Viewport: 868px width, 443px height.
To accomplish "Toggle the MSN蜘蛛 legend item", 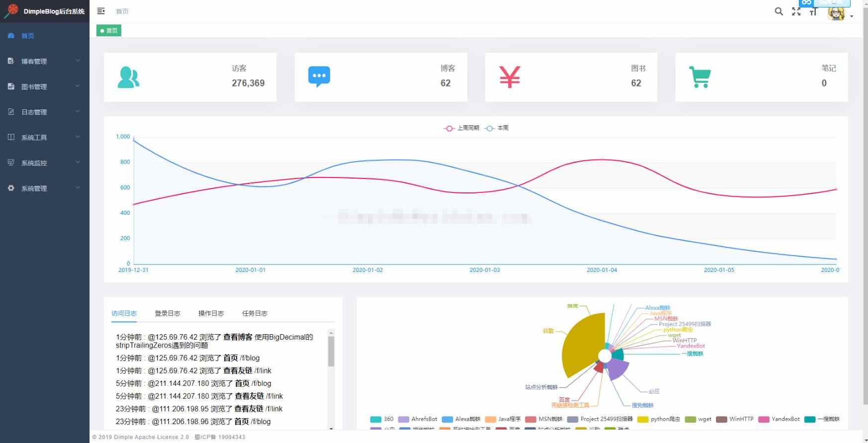I will (x=544, y=419).
